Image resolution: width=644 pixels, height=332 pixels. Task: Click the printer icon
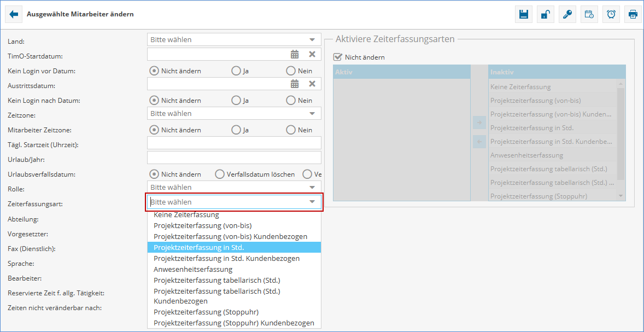633,14
